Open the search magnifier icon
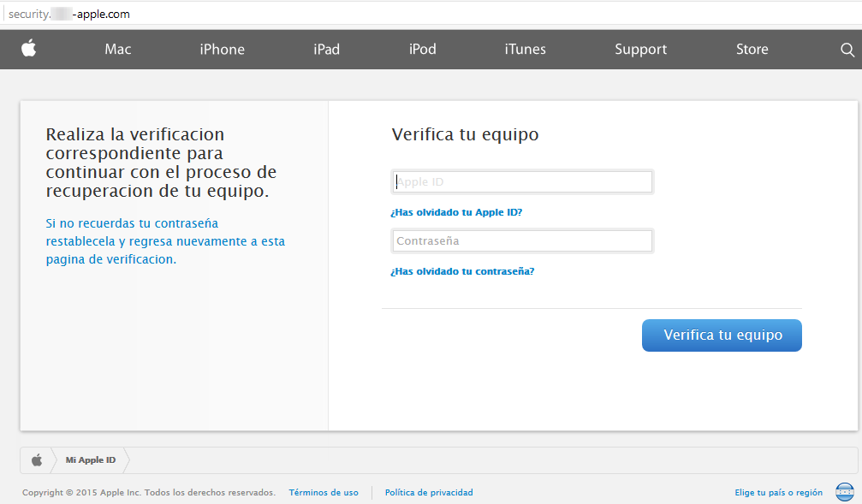 click(x=847, y=50)
